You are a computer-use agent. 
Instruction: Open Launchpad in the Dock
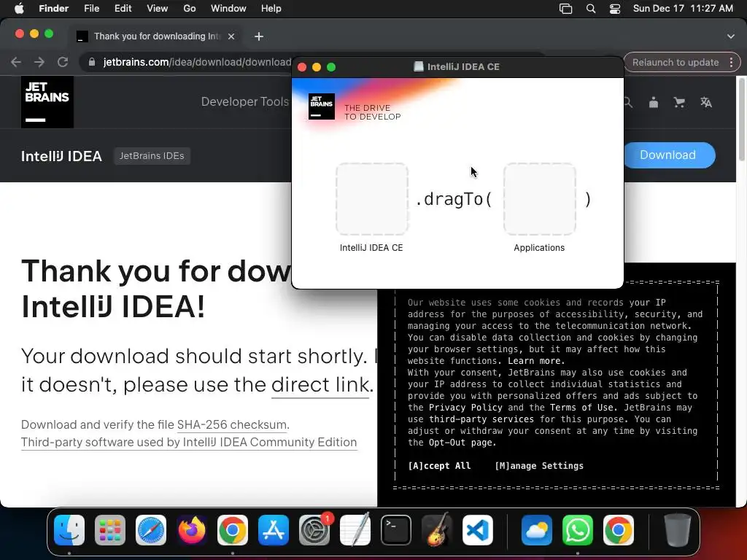(110, 530)
